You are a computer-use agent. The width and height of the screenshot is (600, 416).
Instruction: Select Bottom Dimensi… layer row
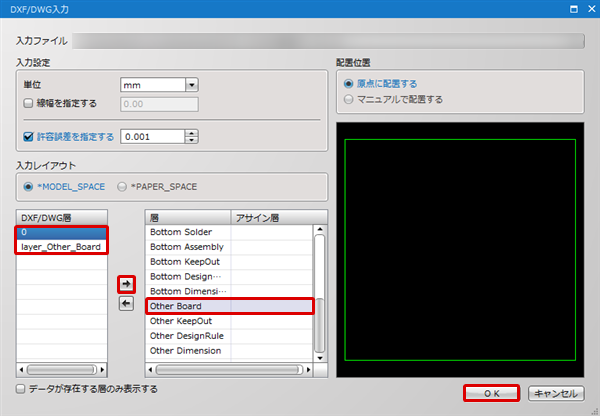[229, 291]
